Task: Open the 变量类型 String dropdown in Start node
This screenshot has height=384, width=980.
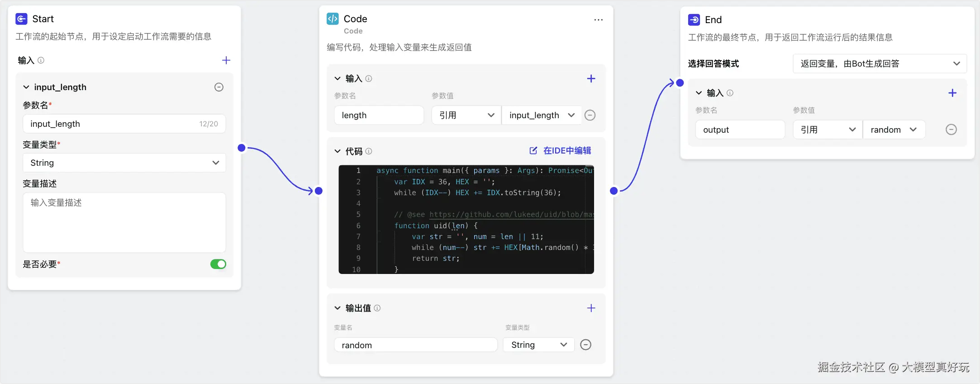Action: [x=124, y=163]
